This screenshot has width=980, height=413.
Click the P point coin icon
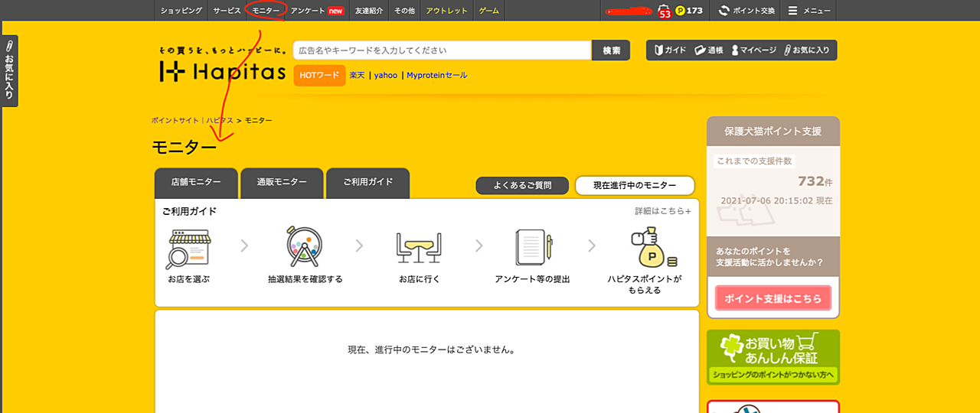point(680,11)
